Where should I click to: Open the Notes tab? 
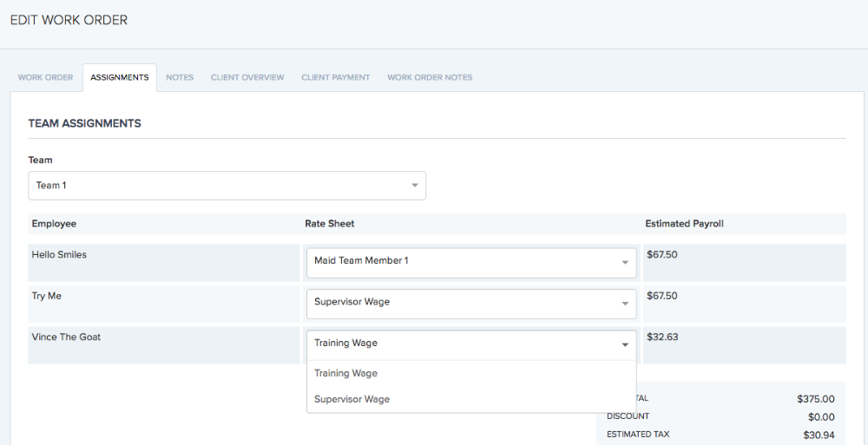pyautogui.click(x=180, y=77)
